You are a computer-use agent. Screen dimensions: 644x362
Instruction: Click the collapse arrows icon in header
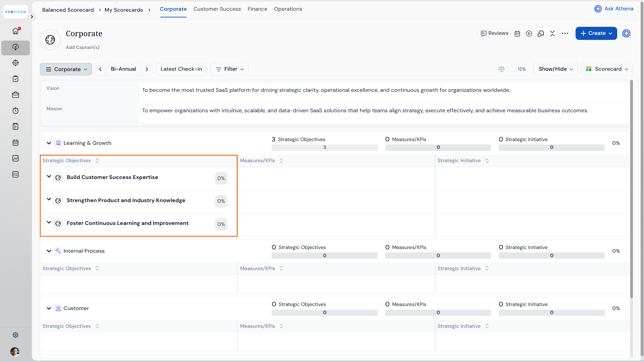click(552, 34)
